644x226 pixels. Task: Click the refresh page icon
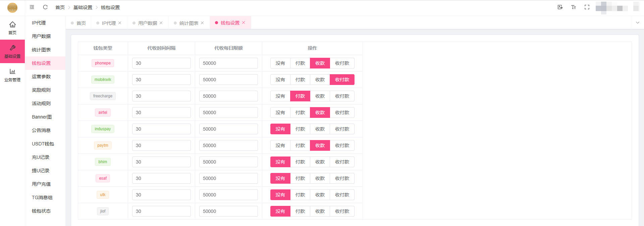click(x=45, y=7)
